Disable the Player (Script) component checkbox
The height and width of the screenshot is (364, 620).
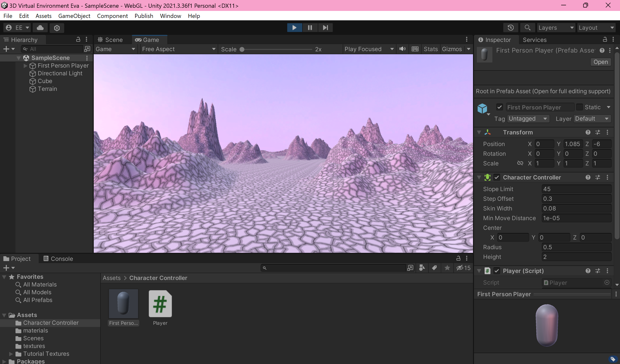click(x=497, y=271)
